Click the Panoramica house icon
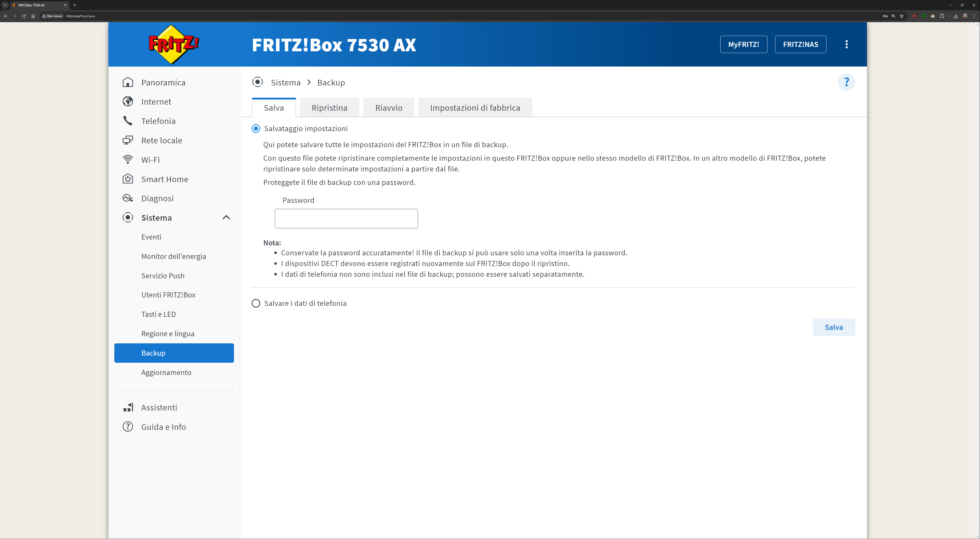The width and height of the screenshot is (980, 539). [x=128, y=82]
